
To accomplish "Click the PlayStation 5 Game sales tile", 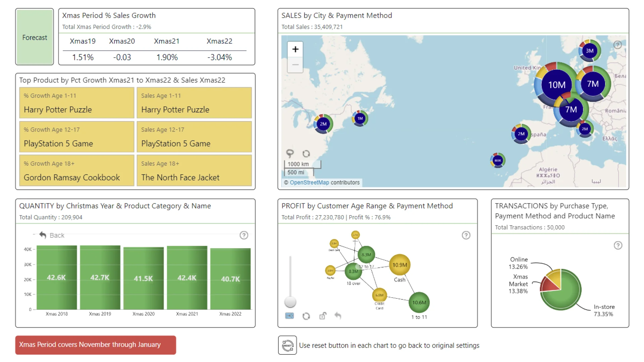I will pyautogui.click(x=194, y=137).
